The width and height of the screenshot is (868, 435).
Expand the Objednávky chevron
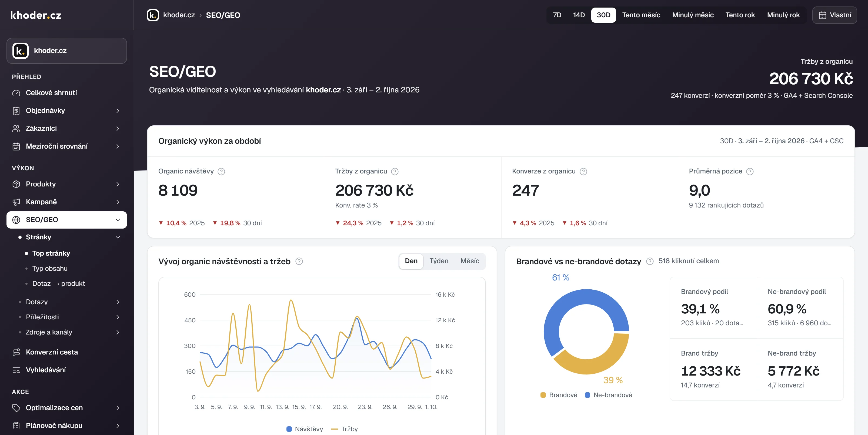[x=118, y=111]
